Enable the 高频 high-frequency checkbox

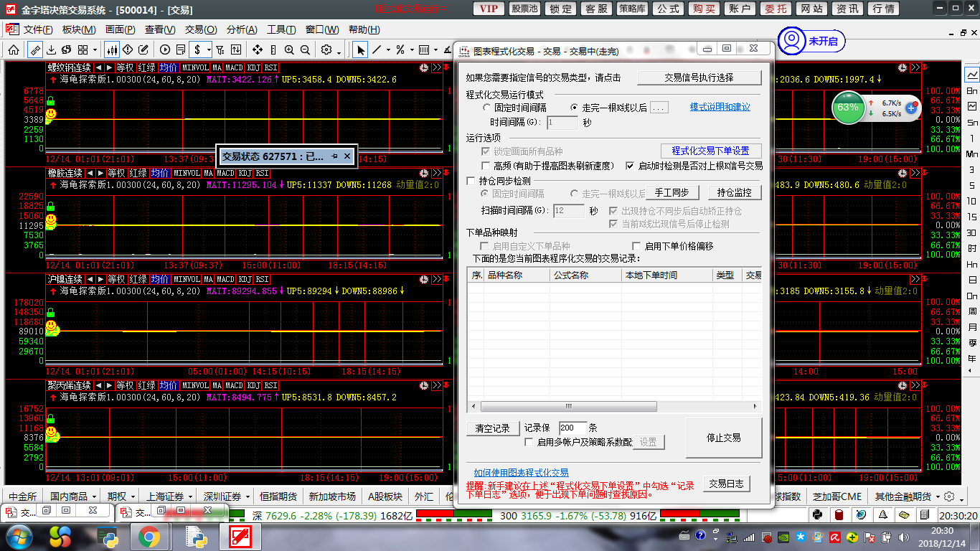coord(486,166)
